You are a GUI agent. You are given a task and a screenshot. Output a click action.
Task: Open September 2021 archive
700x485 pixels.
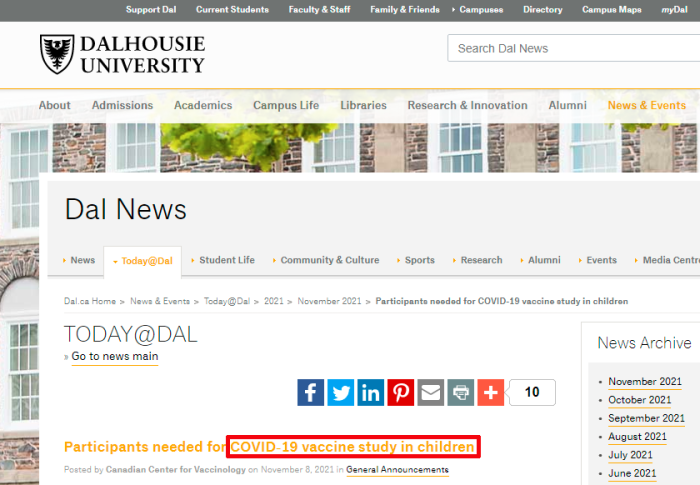(x=646, y=418)
